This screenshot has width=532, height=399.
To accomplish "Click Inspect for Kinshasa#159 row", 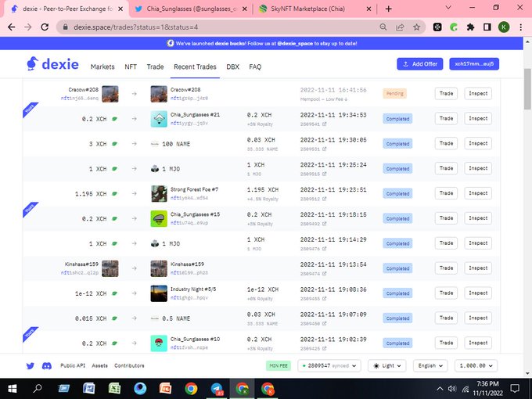I will (x=478, y=268).
